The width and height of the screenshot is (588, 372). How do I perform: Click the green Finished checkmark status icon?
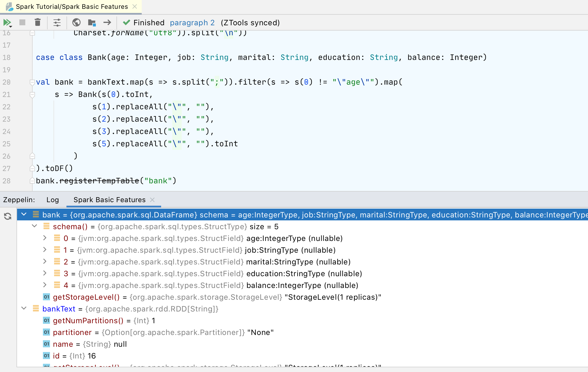pyautogui.click(x=126, y=22)
